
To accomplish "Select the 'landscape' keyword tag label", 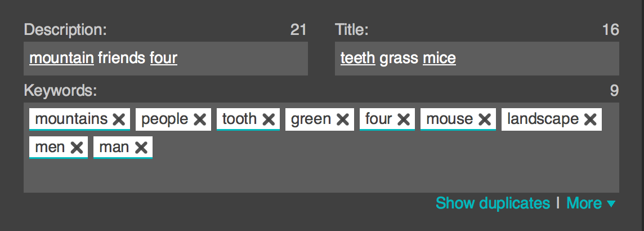I will pyautogui.click(x=543, y=119).
